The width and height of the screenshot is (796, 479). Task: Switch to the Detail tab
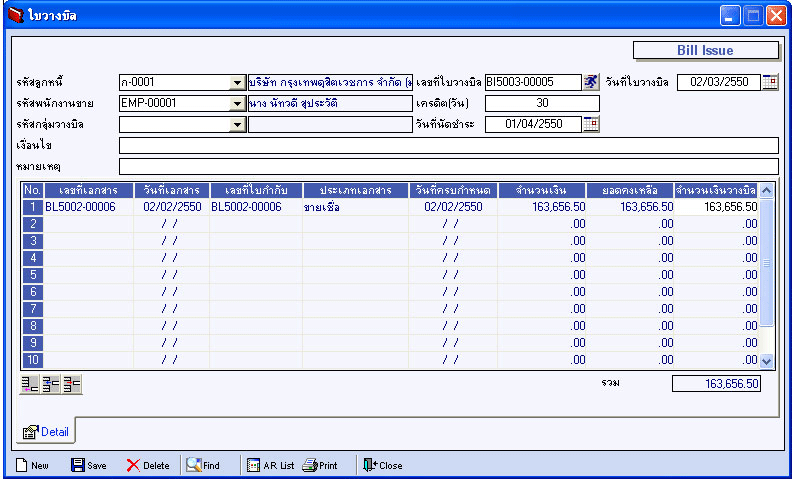click(x=46, y=432)
